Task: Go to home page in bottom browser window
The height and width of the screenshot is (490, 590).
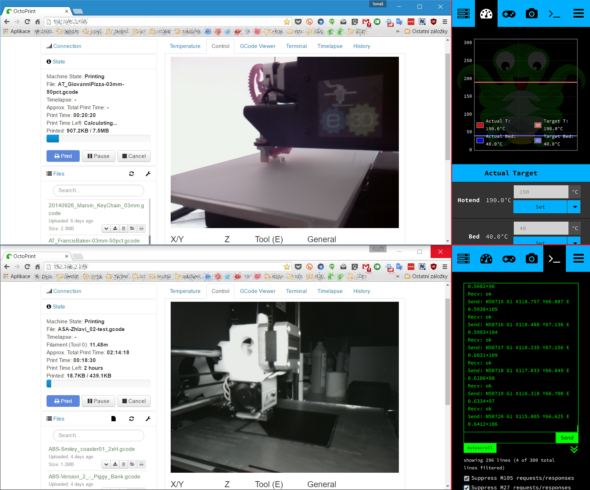Action: pyautogui.click(x=38, y=266)
